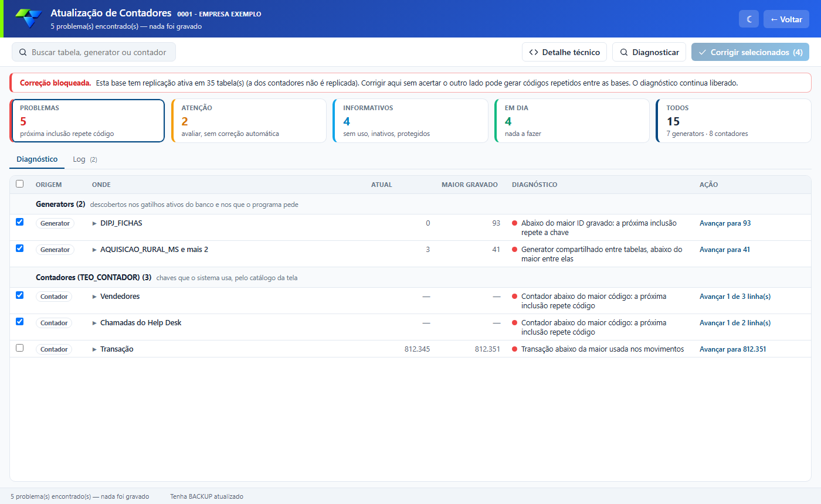
Task: Uncheck the AQUISICAO_RURAL_MS row checkbox
Action: pos(20,248)
